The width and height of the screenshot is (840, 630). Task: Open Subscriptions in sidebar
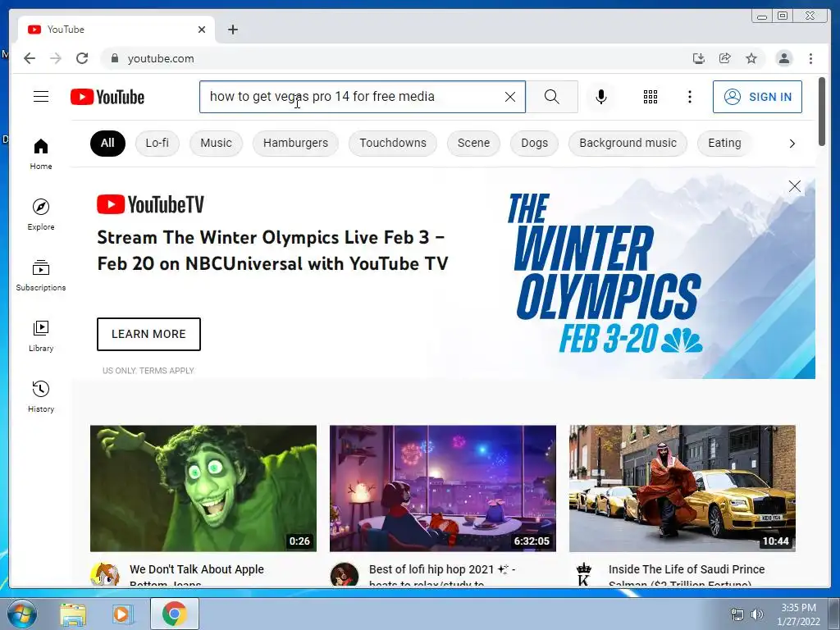pyautogui.click(x=41, y=276)
